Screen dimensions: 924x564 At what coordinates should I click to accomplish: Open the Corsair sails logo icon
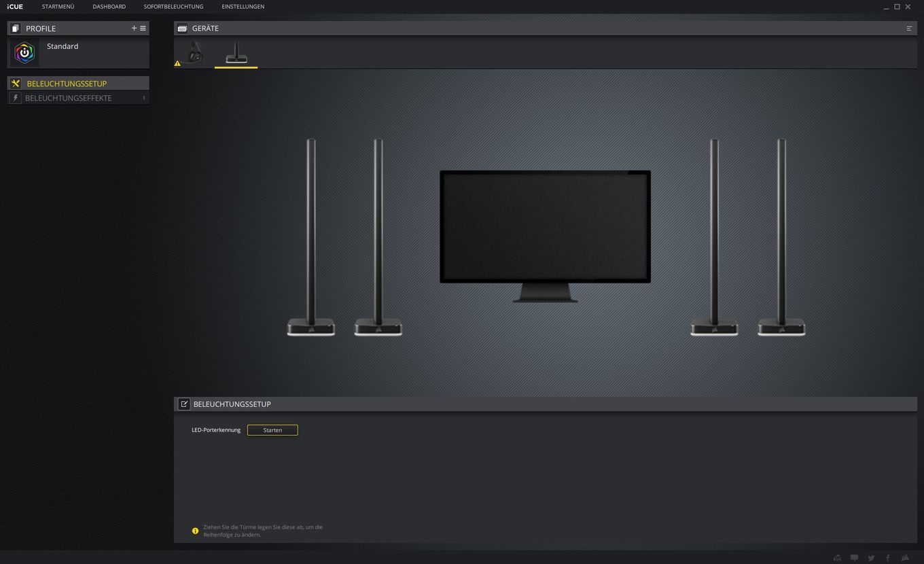tap(905, 558)
